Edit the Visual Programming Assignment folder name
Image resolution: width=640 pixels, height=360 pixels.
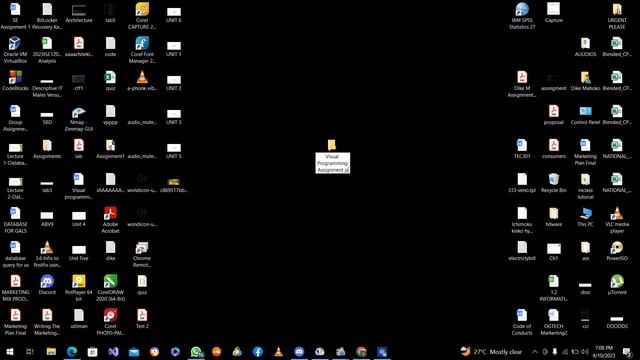click(332, 163)
